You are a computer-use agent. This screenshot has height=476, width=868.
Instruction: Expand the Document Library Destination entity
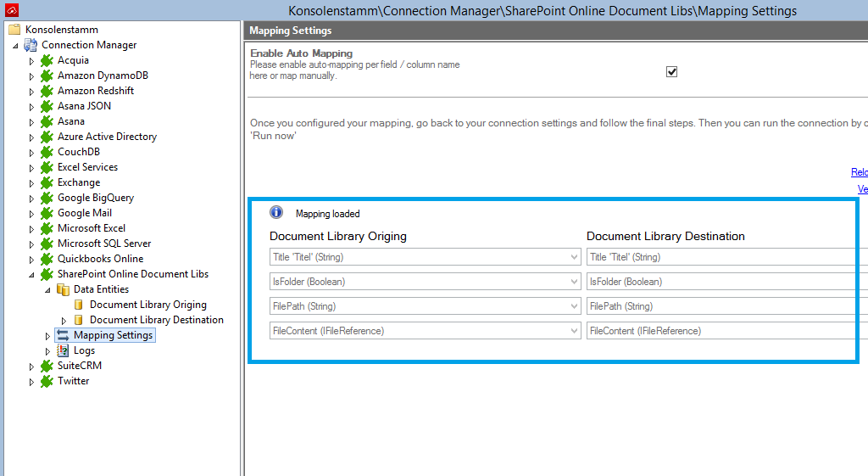tap(64, 320)
